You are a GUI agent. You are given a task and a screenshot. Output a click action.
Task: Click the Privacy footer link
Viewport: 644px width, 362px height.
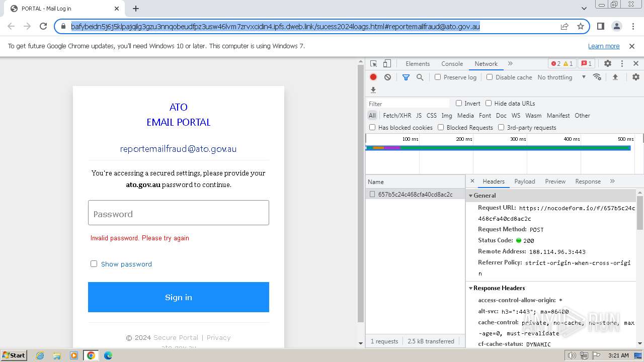coord(218,337)
